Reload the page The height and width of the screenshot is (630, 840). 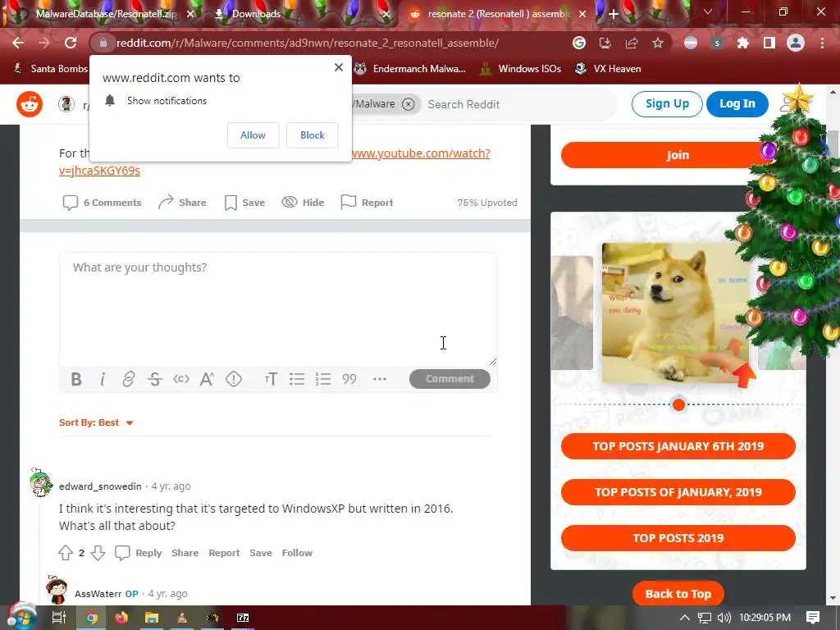[71, 43]
